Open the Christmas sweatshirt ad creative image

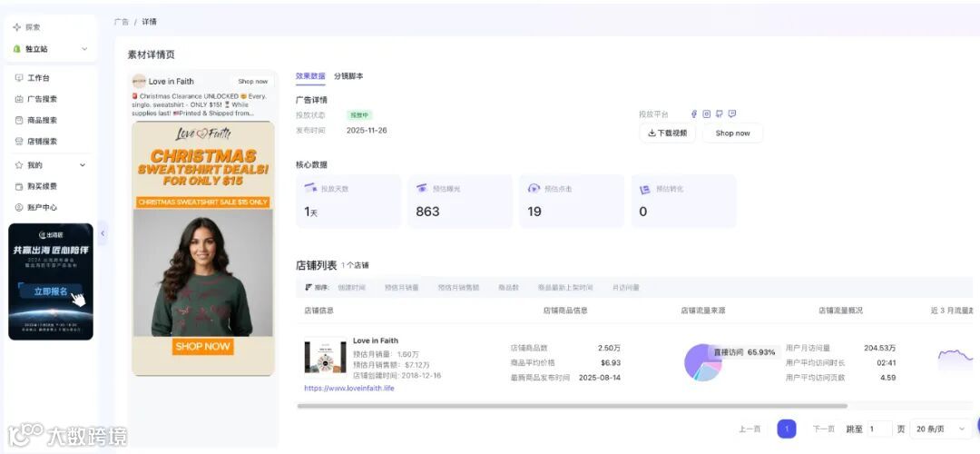203,248
